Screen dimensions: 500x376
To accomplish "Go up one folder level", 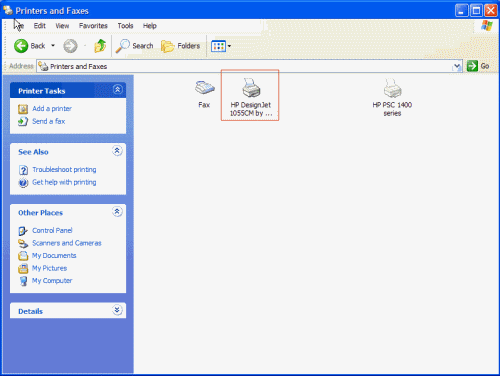I will point(100,46).
